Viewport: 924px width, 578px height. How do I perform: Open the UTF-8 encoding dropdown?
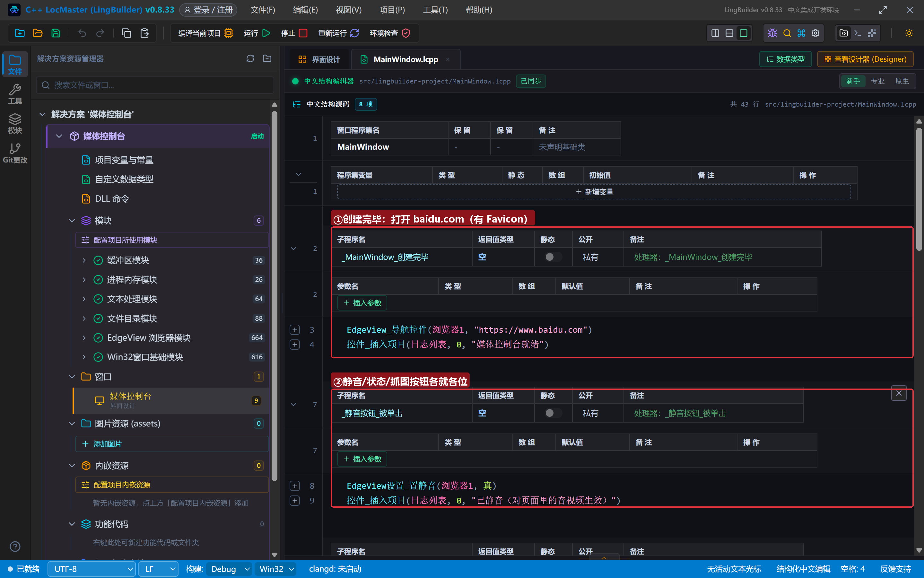coord(92,569)
